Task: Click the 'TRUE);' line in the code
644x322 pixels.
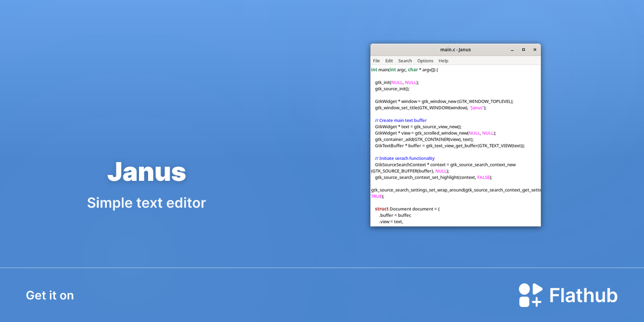Action: [x=378, y=196]
